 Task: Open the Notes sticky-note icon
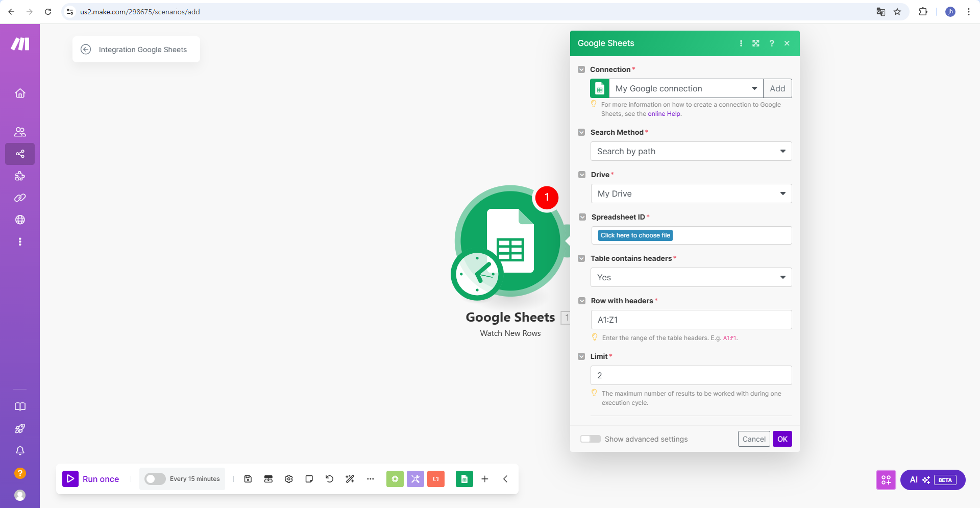[x=309, y=479]
